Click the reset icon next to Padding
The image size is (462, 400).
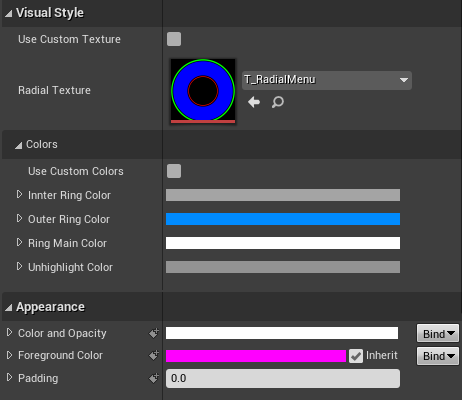pyautogui.click(x=154, y=378)
